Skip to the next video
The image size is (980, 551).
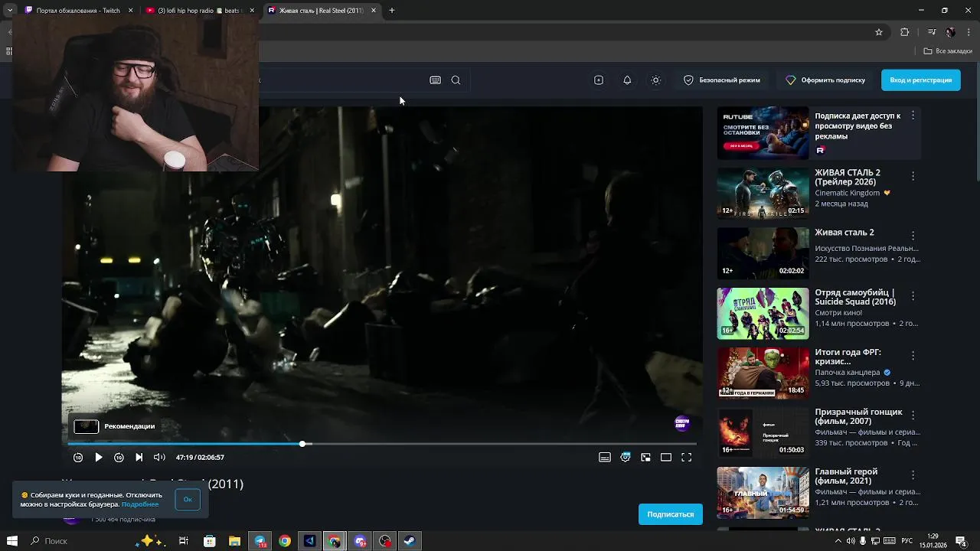click(139, 458)
